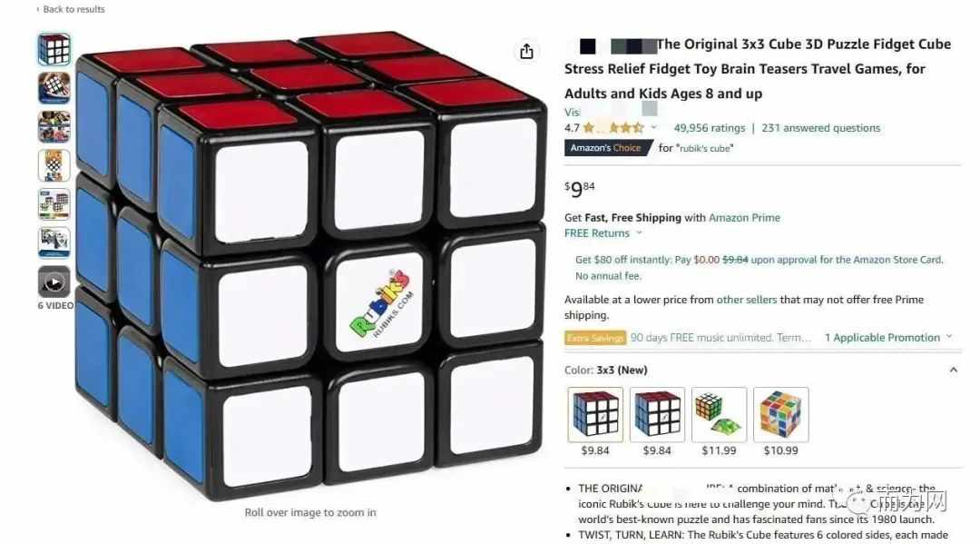Choose the $11.99 cube variant
Image resolution: width=980 pixels, height=544 pixels.
tap(719, 414)
